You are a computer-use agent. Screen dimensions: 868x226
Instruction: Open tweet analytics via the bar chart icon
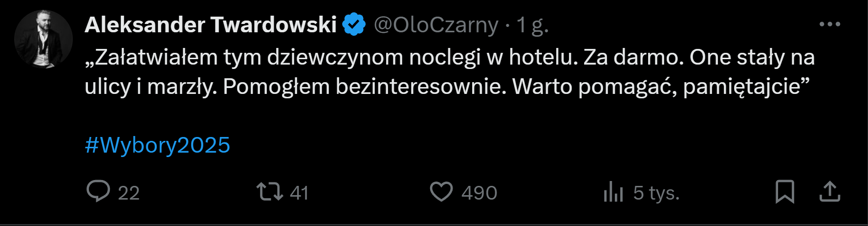tap(613, 192)
